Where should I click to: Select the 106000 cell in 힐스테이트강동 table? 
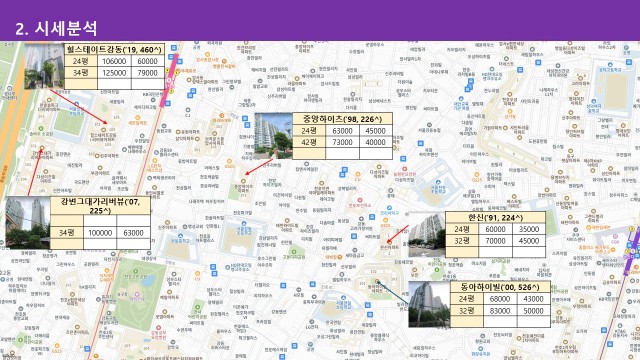tap(114, 61)
